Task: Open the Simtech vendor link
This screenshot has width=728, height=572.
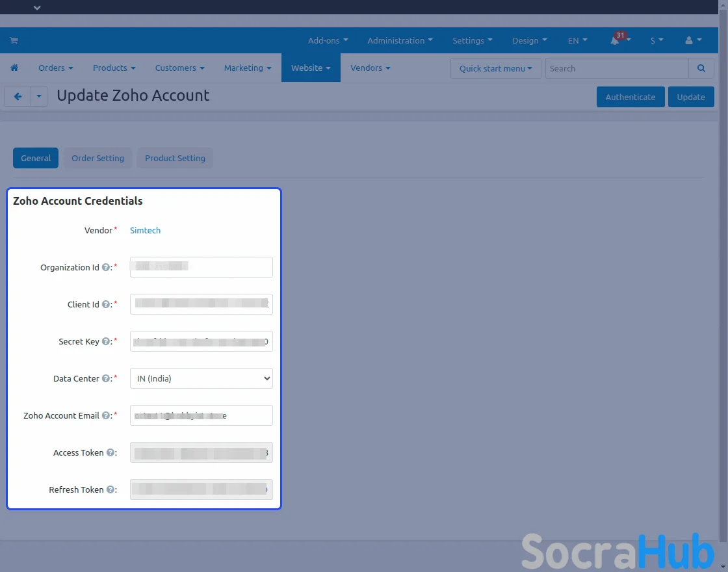Action: tap(145, 231)
